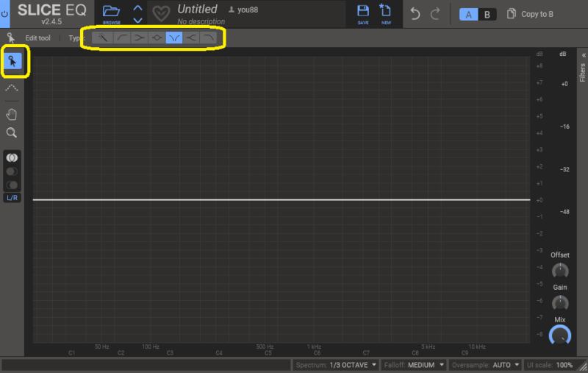
Task: Undo the last action
Action: [415, 14]
